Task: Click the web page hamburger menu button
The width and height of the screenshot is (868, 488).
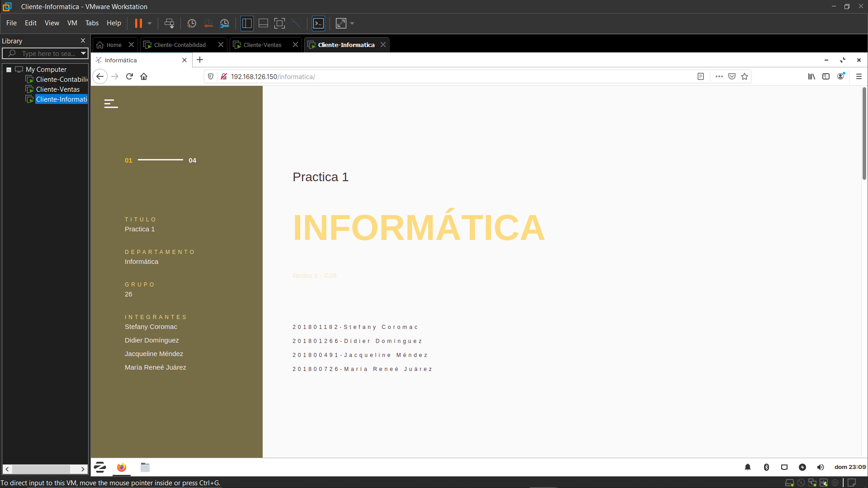Action: [111, 103]
